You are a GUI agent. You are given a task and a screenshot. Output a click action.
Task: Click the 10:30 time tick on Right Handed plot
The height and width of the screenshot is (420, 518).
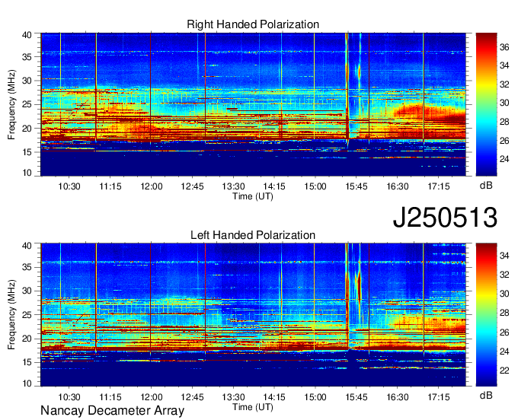pos(69,186)
